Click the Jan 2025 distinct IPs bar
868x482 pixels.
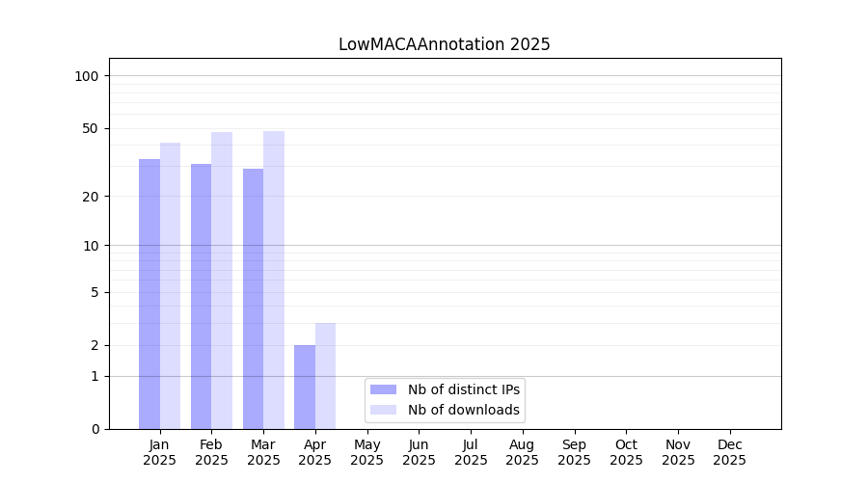tap(149, 294)
